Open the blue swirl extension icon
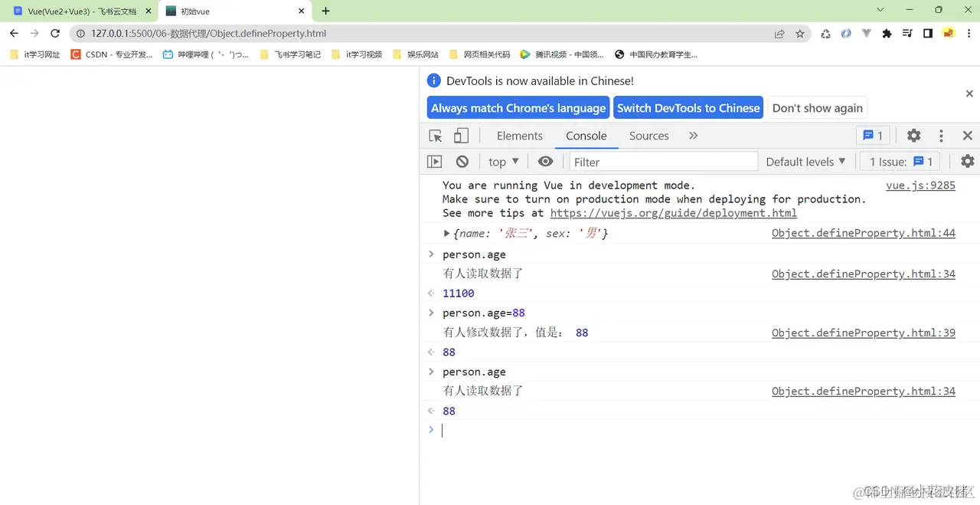Viewport: 980px width, 505px height. click(846, 34)
